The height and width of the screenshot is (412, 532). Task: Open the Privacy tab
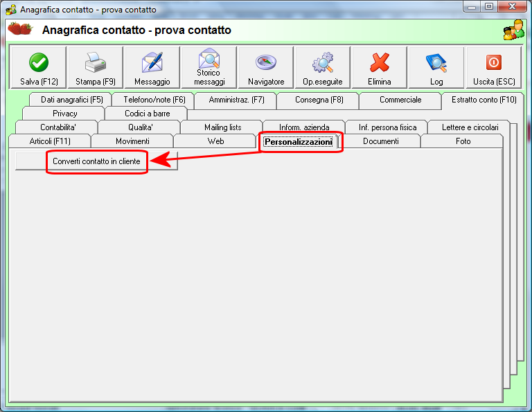point(64,114)
